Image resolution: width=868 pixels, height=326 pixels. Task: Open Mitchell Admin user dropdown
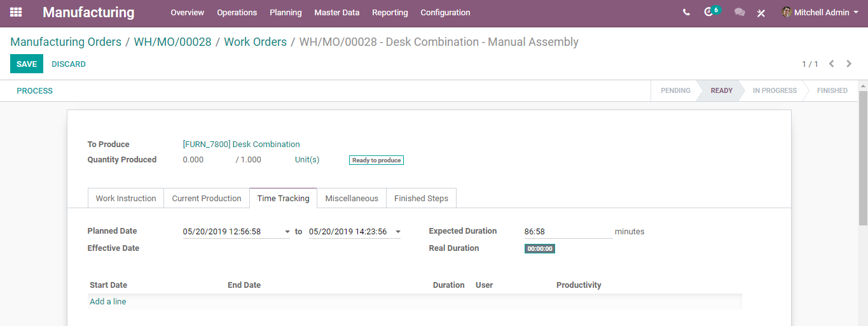coord(820,12)
